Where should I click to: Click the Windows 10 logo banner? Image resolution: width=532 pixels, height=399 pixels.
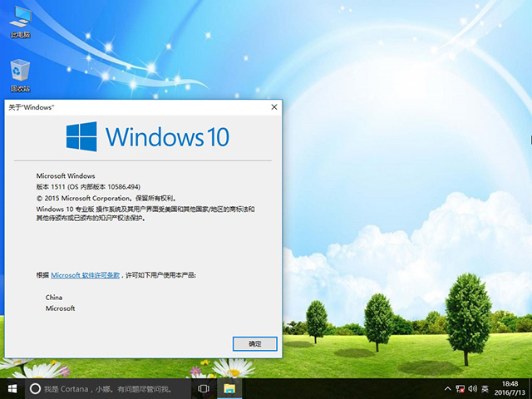tap(147, 136)
